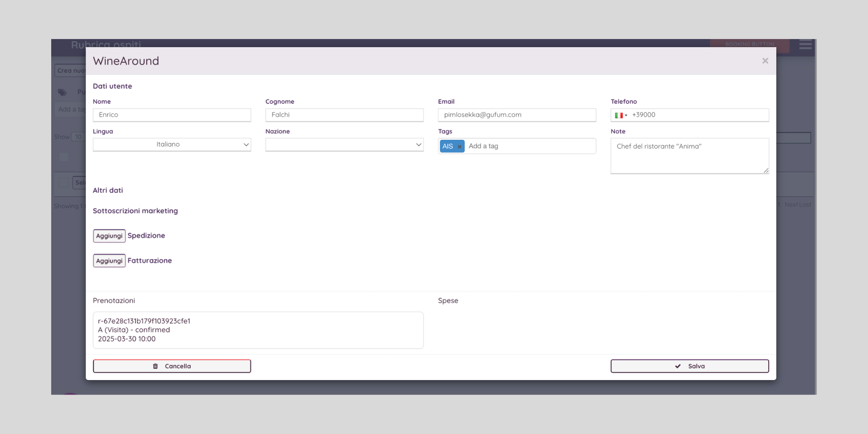This screenshot has height=434, width=868.
Task: Edit the Nome field containing Enrico
Action: (172, 115)
